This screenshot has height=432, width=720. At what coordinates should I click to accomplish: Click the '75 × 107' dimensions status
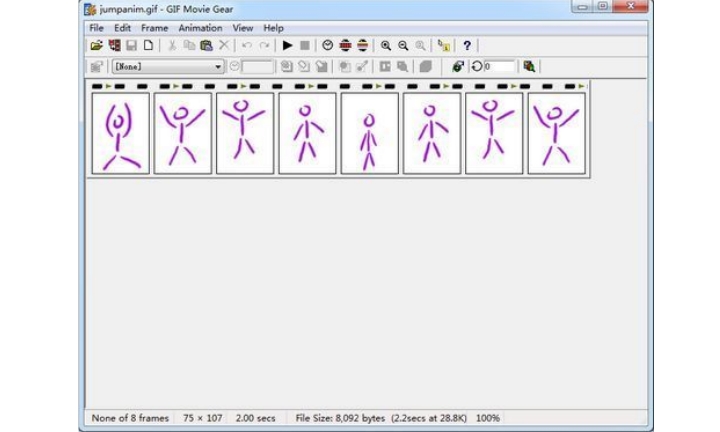click(202, 418)
